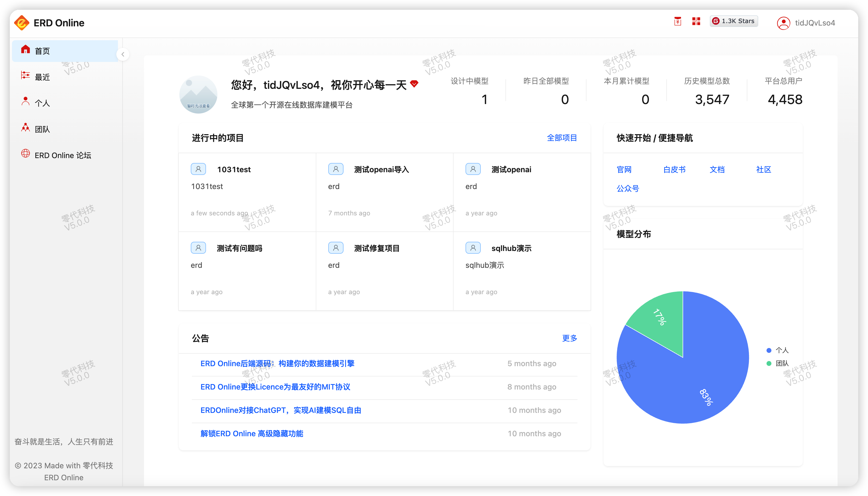This screenshot has width=868, height=496.
Task: Click the avatar icon of 1031test project
Action: [x=198, y=169]
